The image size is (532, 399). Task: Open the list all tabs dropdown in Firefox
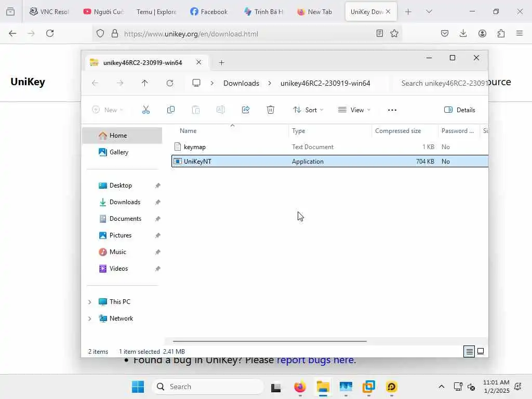(429, 11)
